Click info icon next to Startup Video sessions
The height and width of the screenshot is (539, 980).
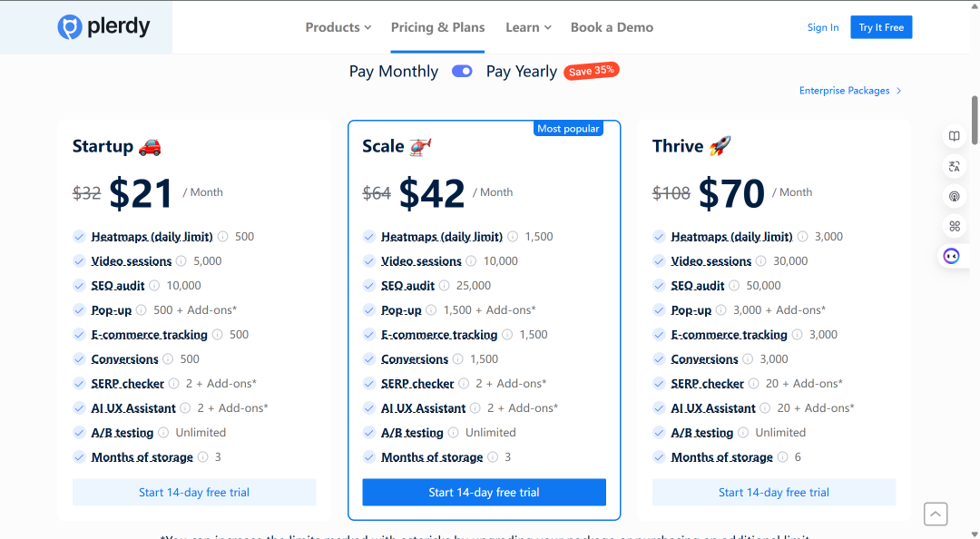181,260
